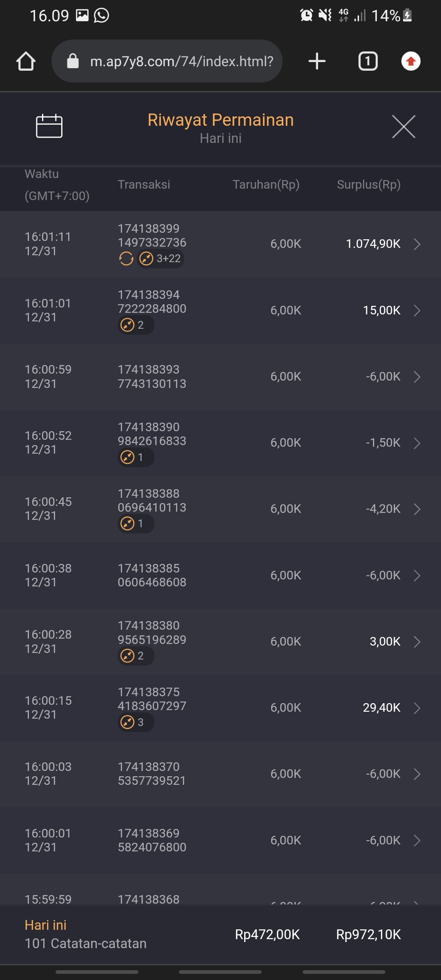Screen dimensions: 441x980
Task: Expand the 16:00:01 transaction chevron
Action: [x=417, y=840]
